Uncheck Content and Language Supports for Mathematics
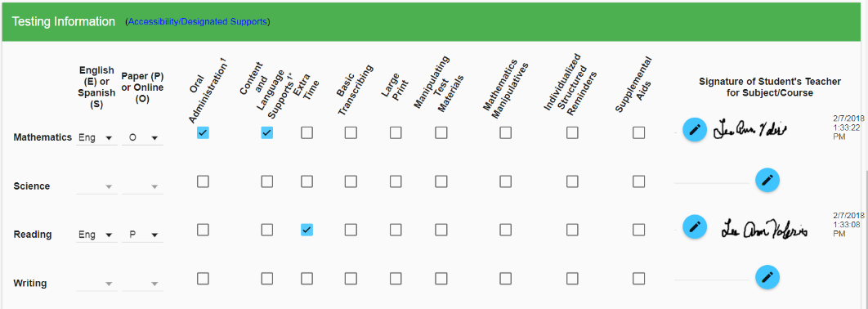 (x=266, y=133)
